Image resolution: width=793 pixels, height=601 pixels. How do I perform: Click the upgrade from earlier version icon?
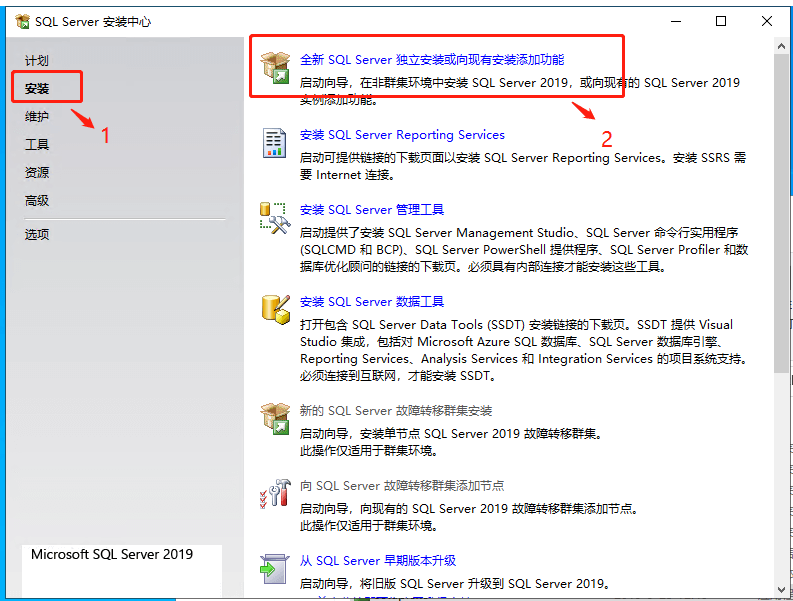click(275, 569)
